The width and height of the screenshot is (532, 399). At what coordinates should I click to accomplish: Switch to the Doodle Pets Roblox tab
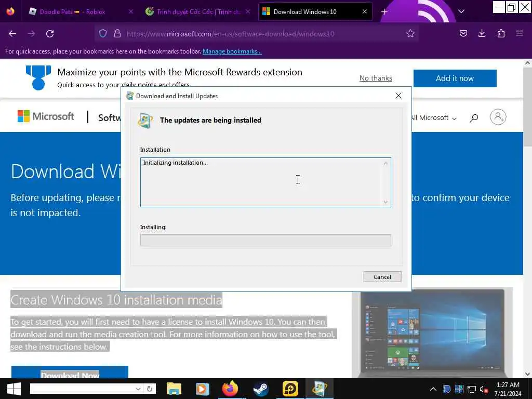click(x=72, y=11)
